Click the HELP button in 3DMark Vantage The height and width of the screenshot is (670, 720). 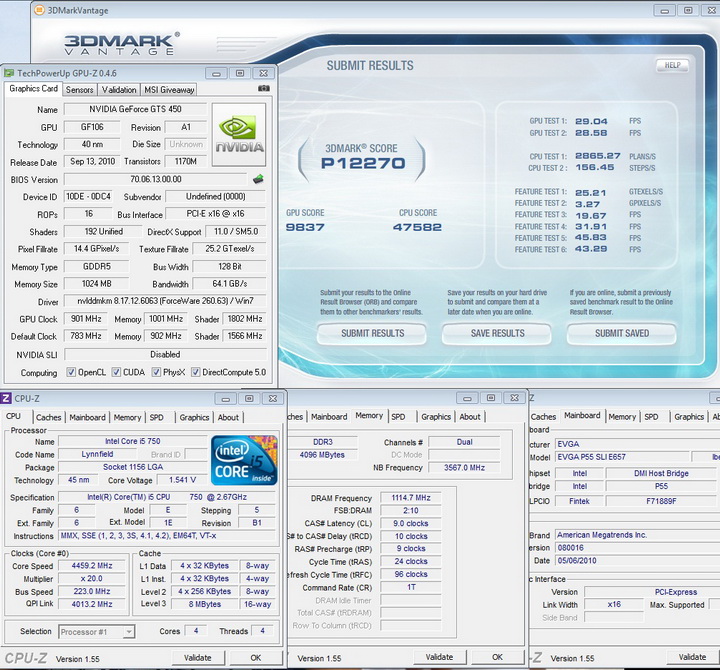[x=672, y=65]
